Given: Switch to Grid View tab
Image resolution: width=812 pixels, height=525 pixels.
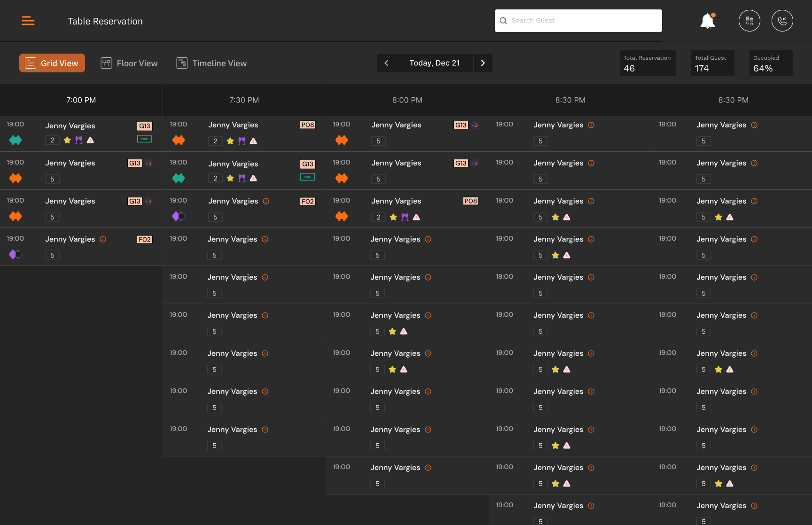Looking at the screenshot, I should click(52, 63).
